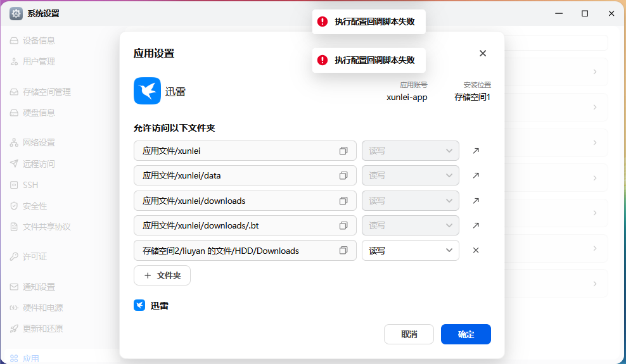This screenshot has width=626, height=364.
Task: Open 许可证 in sidebar
Action: (x=29, y=256)
